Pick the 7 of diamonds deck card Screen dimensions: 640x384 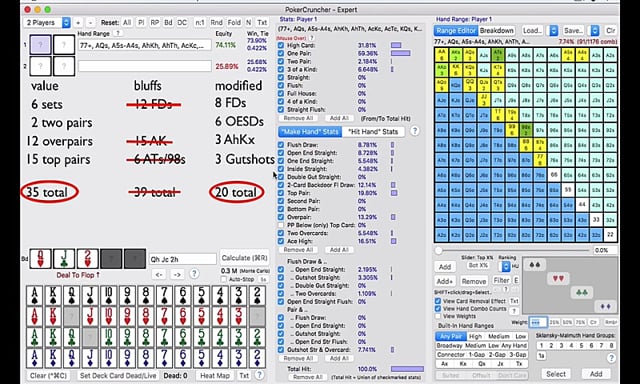(x=164, y=358)
